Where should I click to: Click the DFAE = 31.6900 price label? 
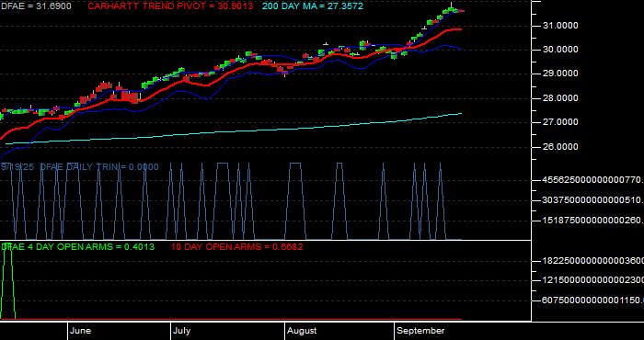36,6
